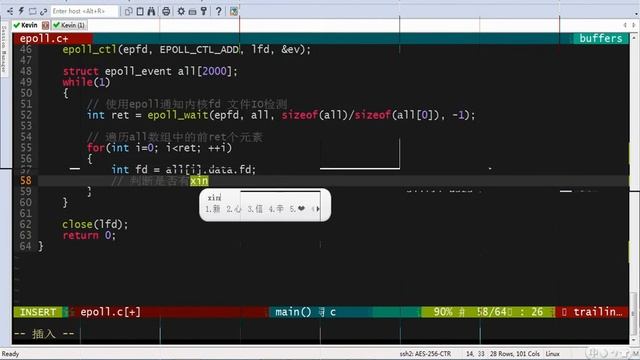Screen dimensions: 640x360
Task: Click the trailing whitespace warning segment
Action: click(592, 312)
